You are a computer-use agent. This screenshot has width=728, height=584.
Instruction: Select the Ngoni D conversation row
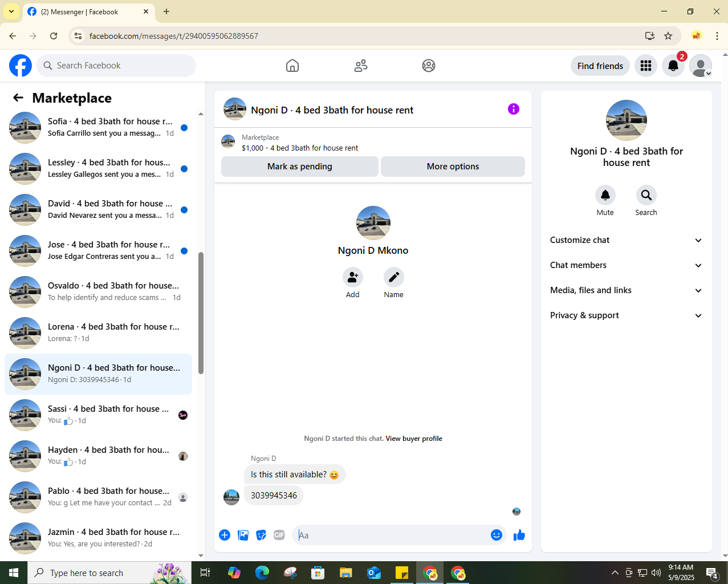click(98, 374)
